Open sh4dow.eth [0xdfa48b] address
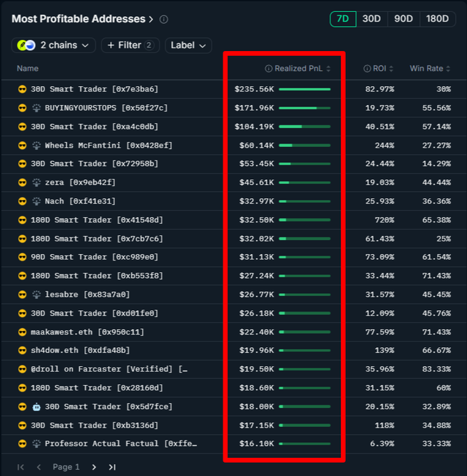This screenshot has height=476, width=467. [x=80, y=350]
